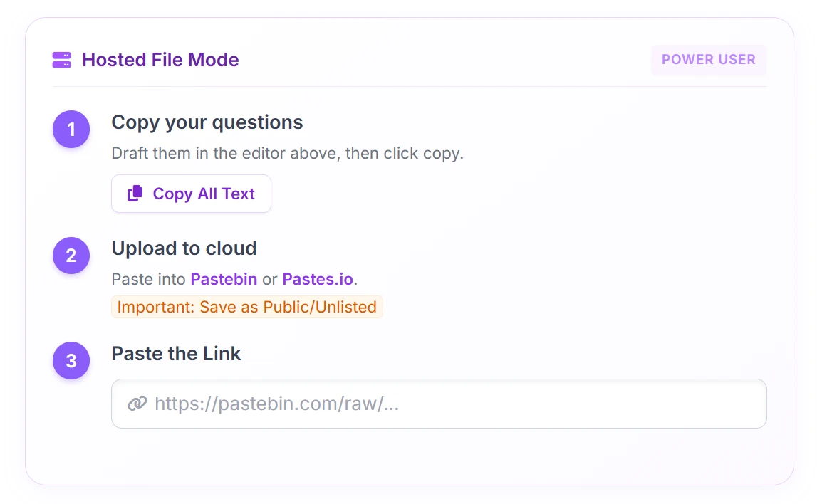Image resolution: width=822 pixels, height=504 pixels.
Task: Click the chain link icon in URL field
Action: pos(137,404)
